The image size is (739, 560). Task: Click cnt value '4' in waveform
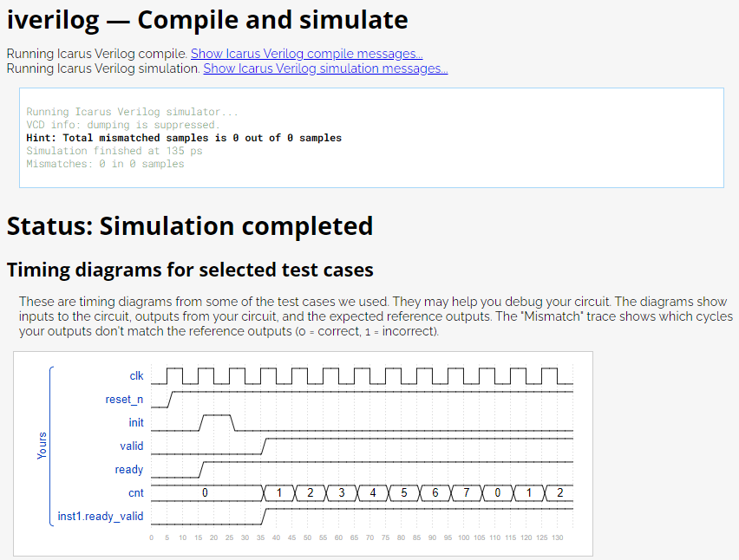click(373, 493)
